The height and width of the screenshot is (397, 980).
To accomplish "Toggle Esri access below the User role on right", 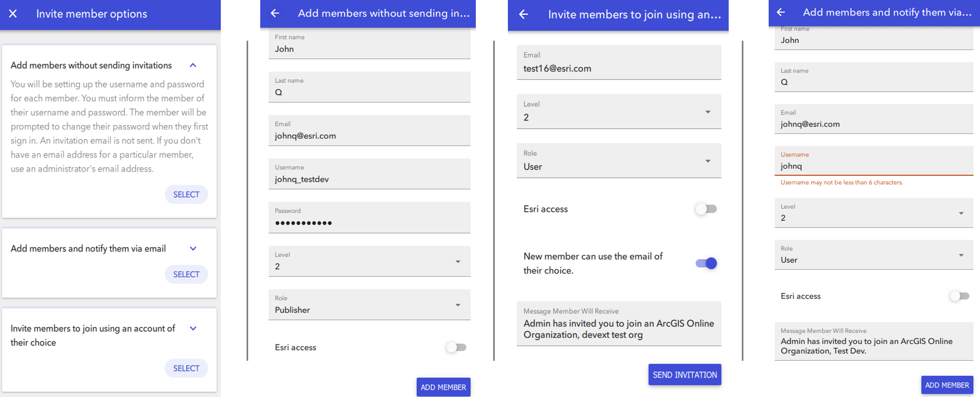I will click(x=959, y=296).
